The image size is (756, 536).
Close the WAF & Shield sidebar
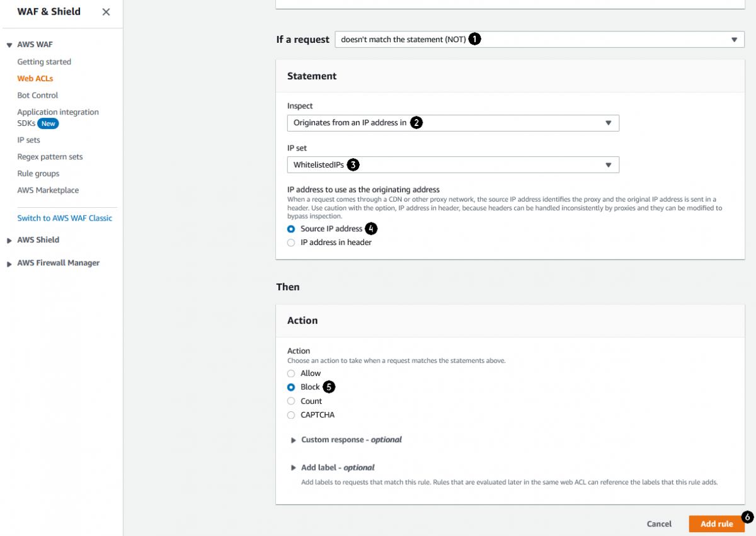tap(106, 12)
